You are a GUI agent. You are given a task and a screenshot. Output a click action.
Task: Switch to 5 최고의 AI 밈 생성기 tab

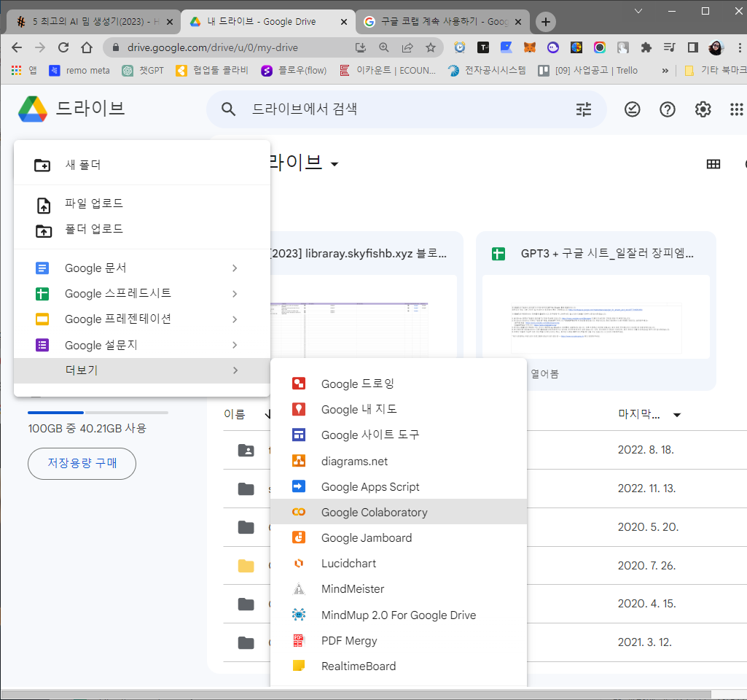93,21
